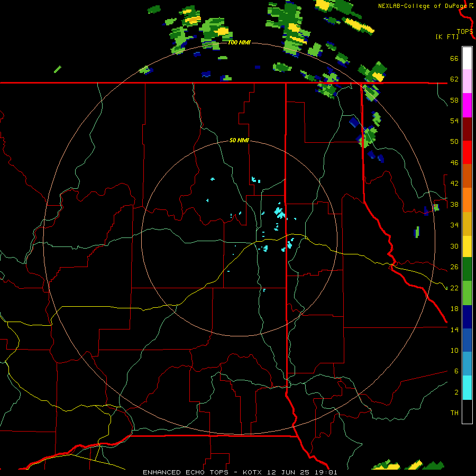Image resolution: width=476 pixels, height=476 pixels.
Task: Click the dark green 30 legend swatch
Action: [x=467, y=269]
